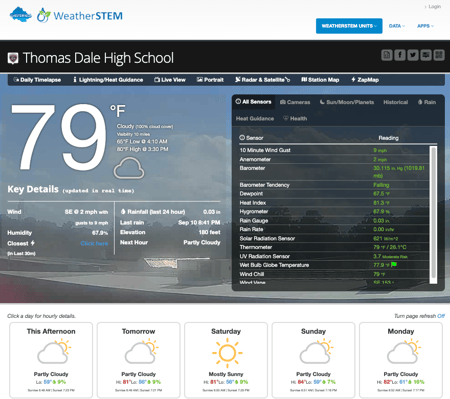Click the Thomas Dale school crest icon
The width and height of the screenshot is (450, 399).
pyautogui.click(x=13, y=58)
